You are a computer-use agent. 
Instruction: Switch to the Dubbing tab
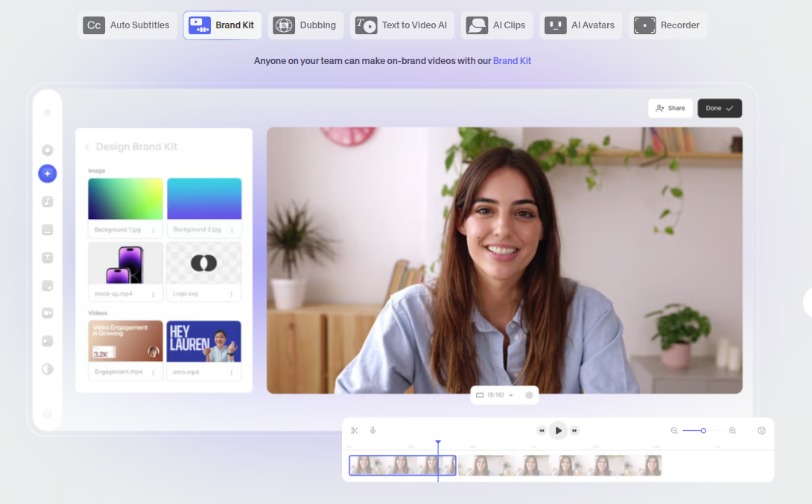(305, 25)
